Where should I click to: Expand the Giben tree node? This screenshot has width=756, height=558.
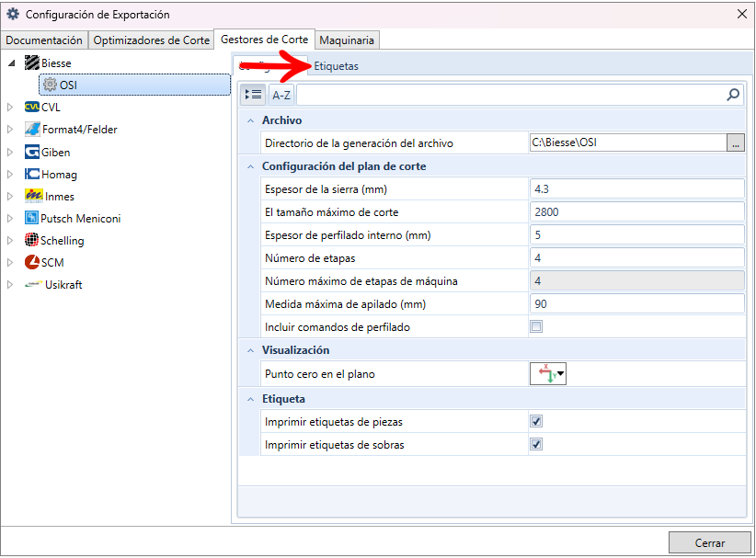[x=9, y=152]
